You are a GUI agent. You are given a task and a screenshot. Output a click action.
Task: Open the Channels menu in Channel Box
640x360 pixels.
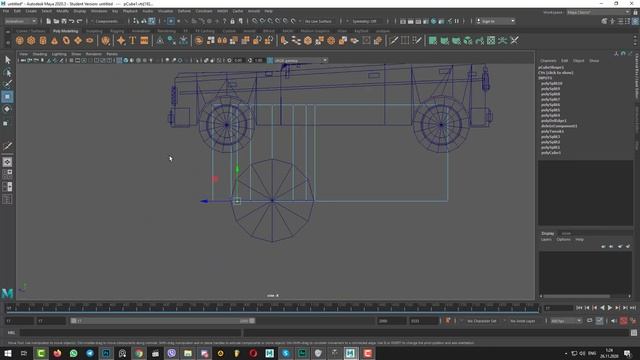pyautogui.click(x=548, y=60)
